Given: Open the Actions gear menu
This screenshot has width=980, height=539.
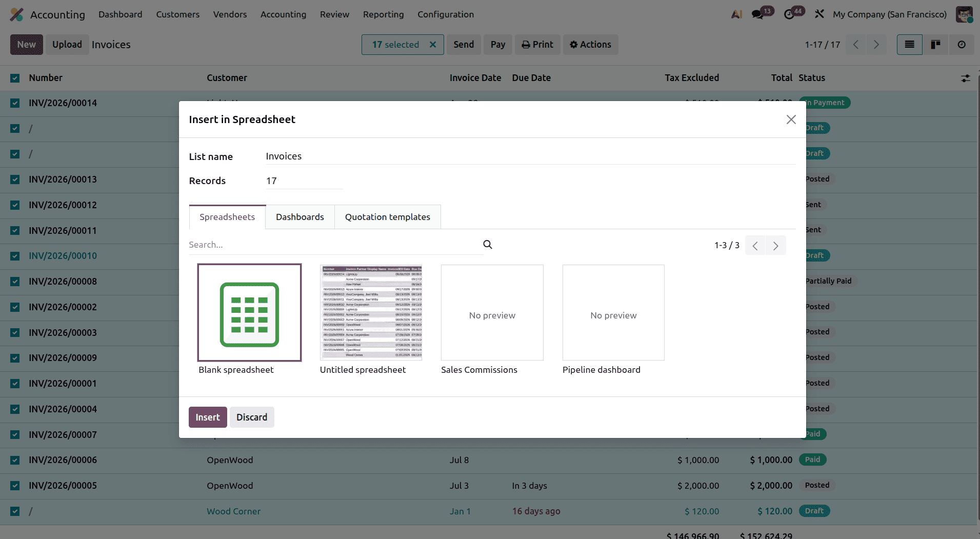Looking at the screenshot, I should click(x=591, y=45).
